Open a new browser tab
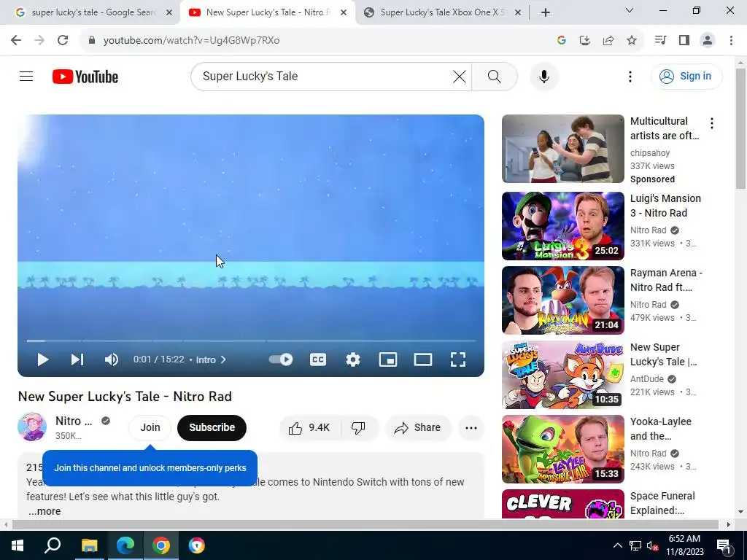747x560 pixels. click(x=546, y=12)
